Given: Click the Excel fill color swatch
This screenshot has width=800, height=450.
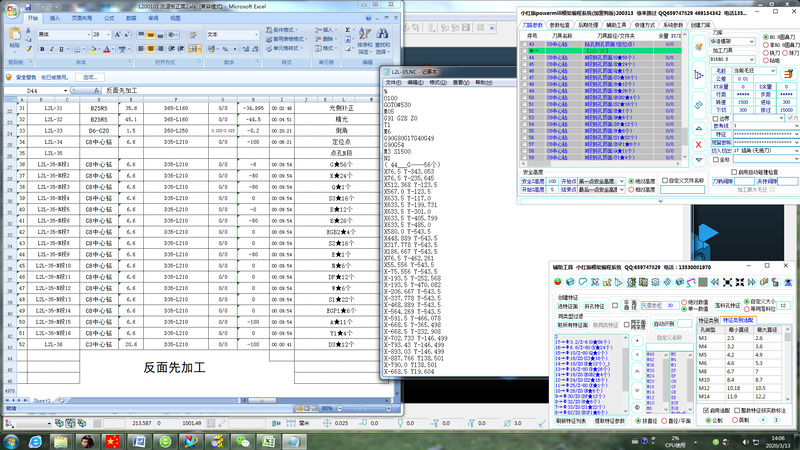Looking at the screenshot, I should [x=93, y=49].
